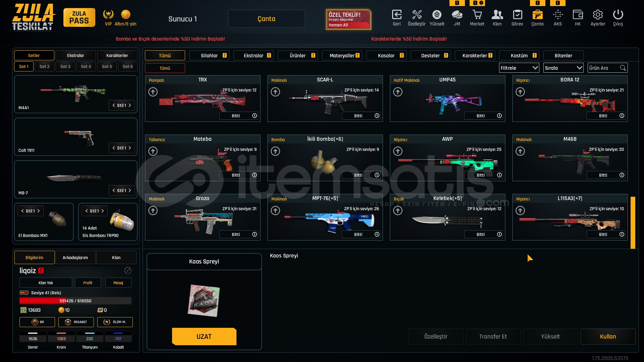Open the Sırala dropdown
Viewport: 644px width, 362px height.
click(563, 68)
